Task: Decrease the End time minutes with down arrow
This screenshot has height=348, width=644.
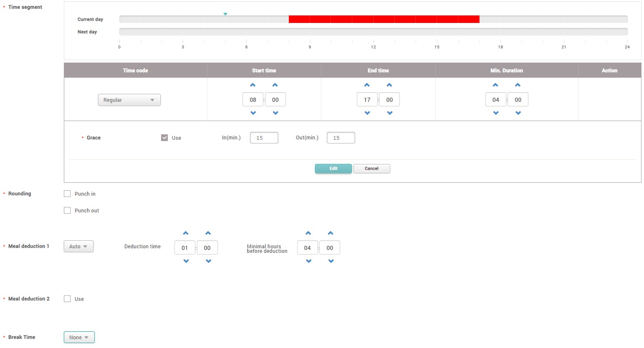Action: click(390, 113)
